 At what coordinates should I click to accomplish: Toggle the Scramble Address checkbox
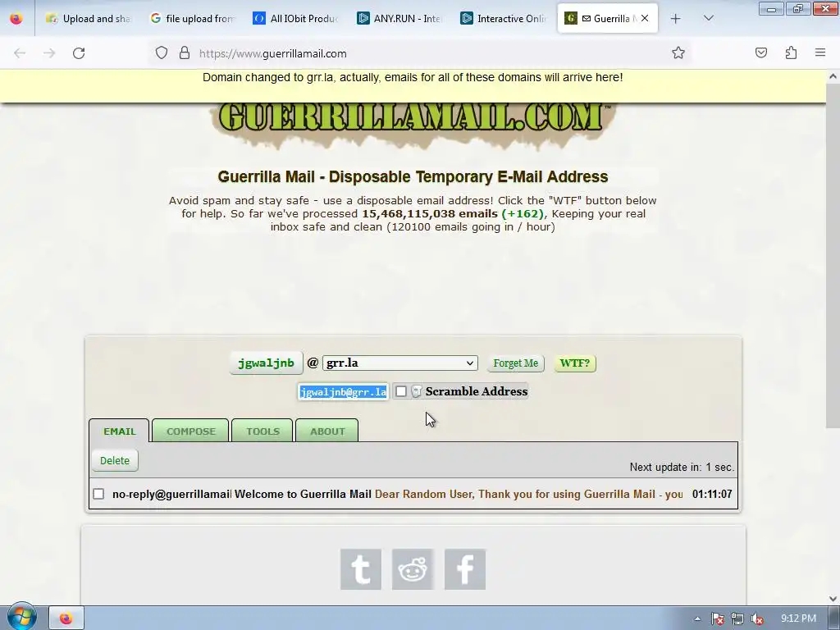(400, 391)
